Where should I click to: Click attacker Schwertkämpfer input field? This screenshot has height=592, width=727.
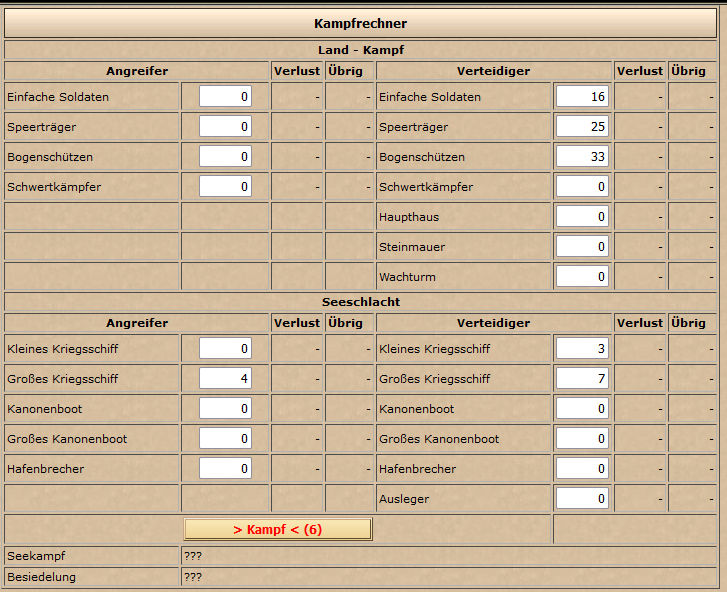225,187
